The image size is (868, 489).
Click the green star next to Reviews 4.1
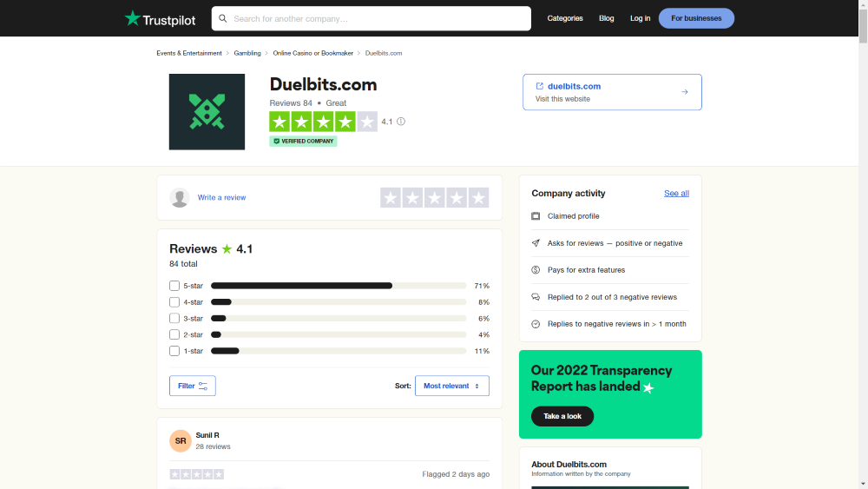pyautogui.click(x=227, y=249)
